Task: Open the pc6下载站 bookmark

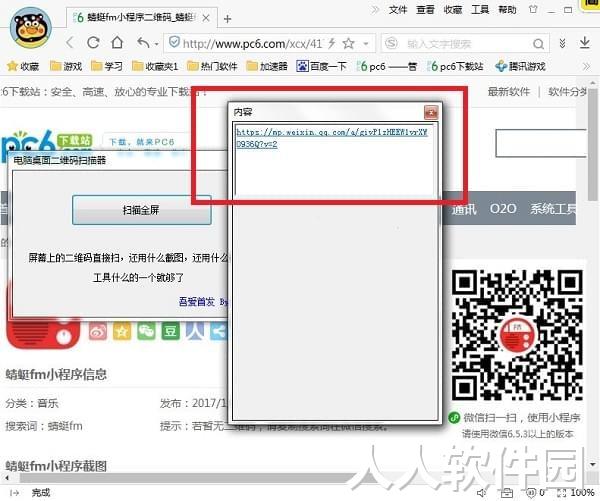Action: (455, 67)
